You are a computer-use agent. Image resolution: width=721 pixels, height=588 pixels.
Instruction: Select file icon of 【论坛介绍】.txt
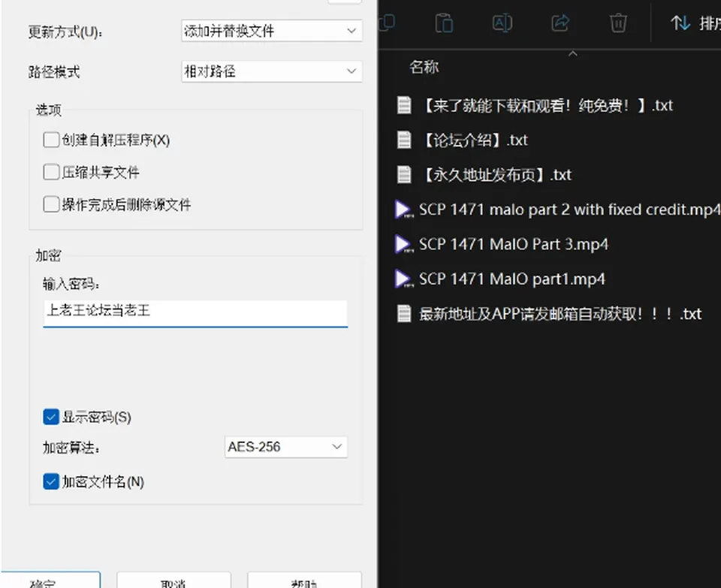coord(404,140)
